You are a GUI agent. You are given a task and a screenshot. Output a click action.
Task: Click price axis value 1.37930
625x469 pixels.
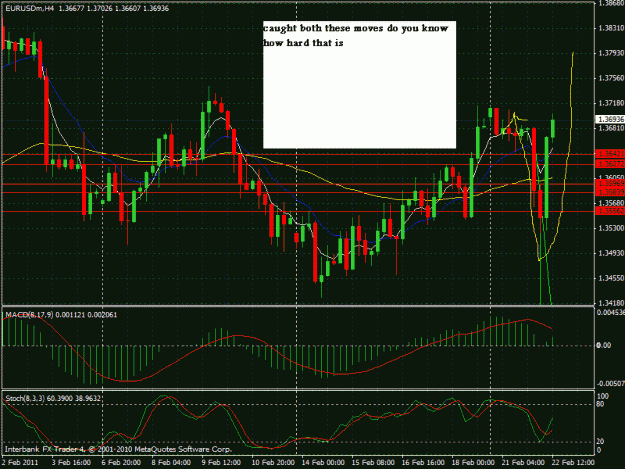click(611, 53)
